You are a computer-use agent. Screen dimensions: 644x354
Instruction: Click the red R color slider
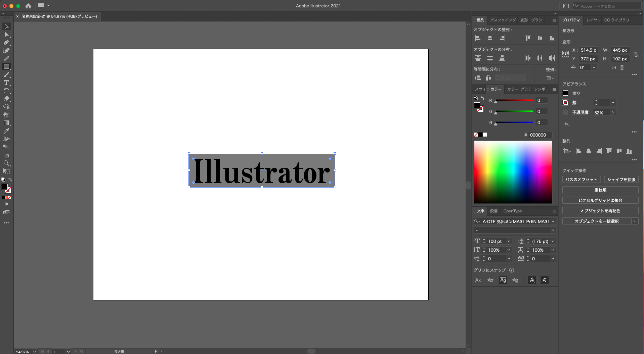[x=514, y=100]
